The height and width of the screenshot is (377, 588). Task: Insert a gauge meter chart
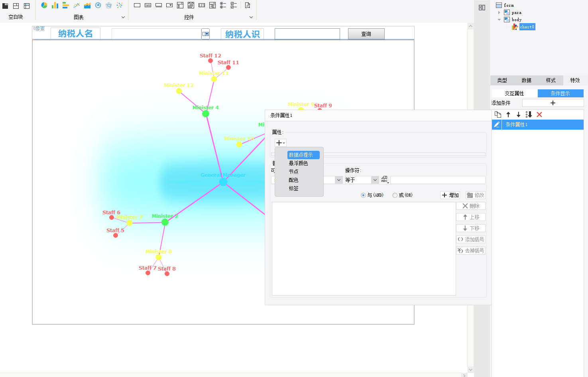[x=98, y=5]
